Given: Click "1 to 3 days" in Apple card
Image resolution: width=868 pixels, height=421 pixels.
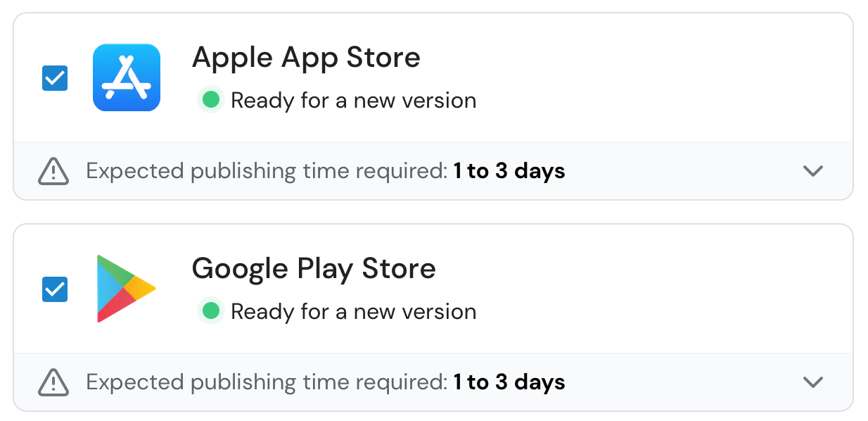Looking at the screenshot, I should 509,171.
